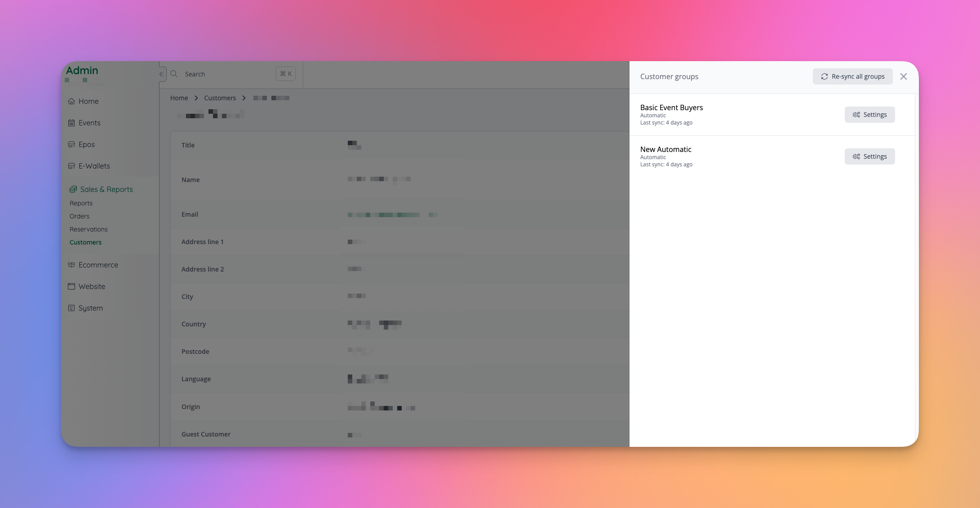The image size is (980, 508).
Task: Click the Customers breadcrumb link
Action: [220, 98]
